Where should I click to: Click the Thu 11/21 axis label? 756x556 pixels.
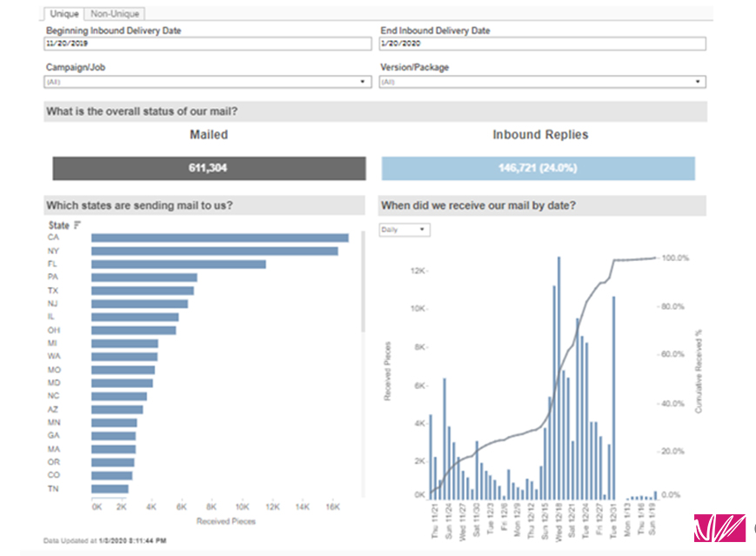point(434,520)
